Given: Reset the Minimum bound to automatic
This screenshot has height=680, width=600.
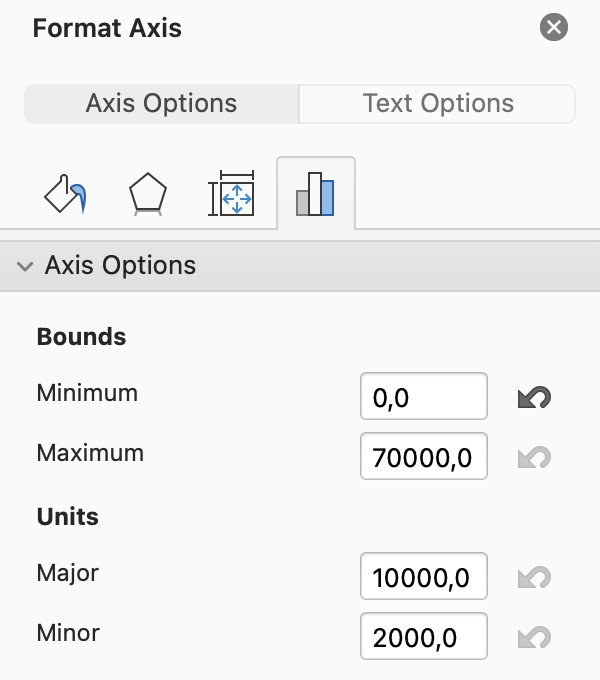Looking at the screenshot, I should coord(535,397).
